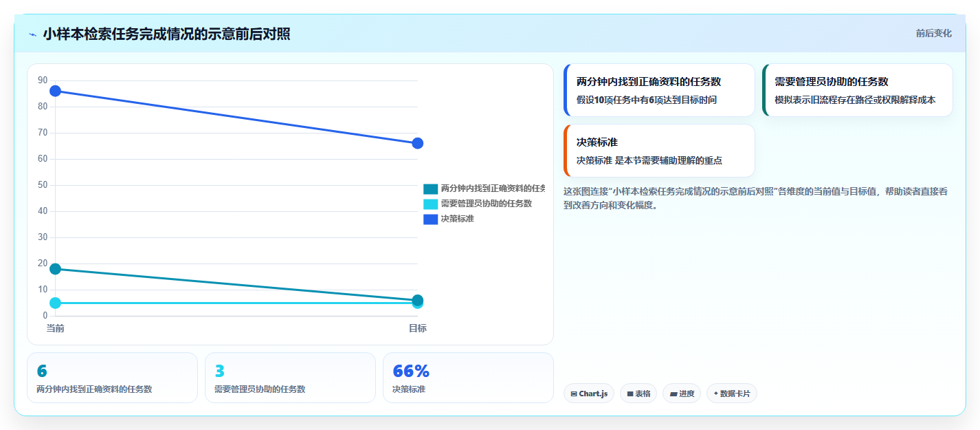Select the 进度 tag

point(682,394)
